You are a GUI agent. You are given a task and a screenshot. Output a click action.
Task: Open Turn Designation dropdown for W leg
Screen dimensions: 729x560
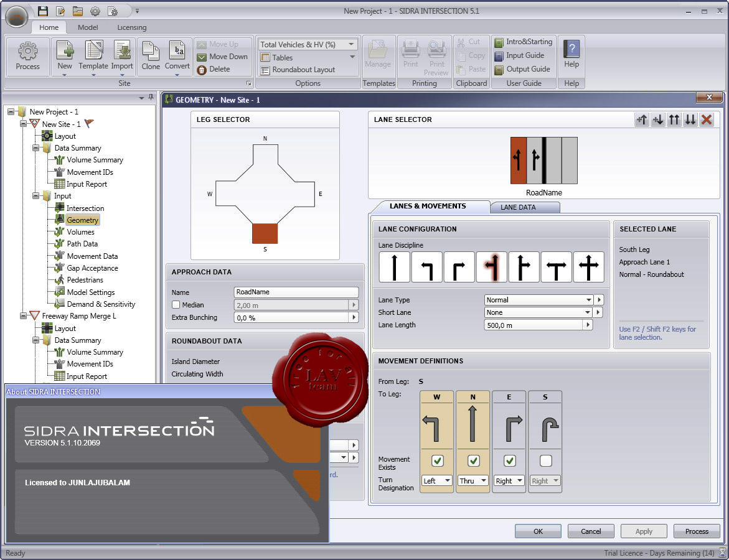pos(437,480)
